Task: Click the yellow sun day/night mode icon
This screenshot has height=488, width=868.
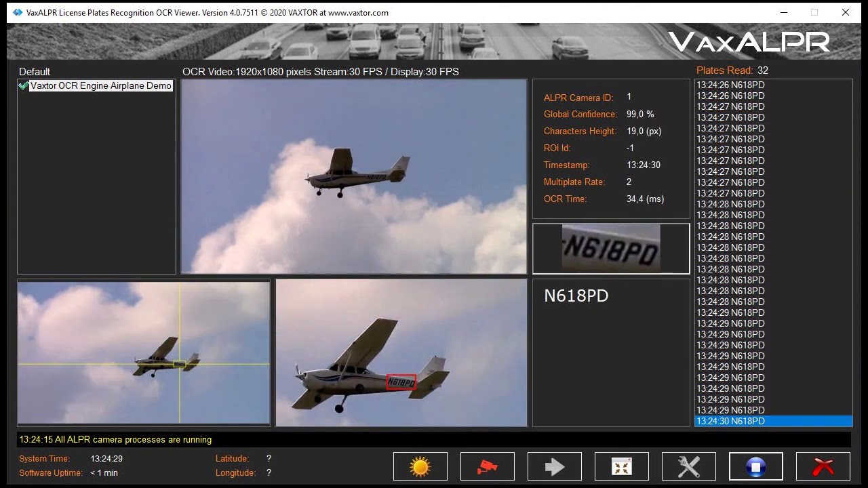Action: (420, 466)
